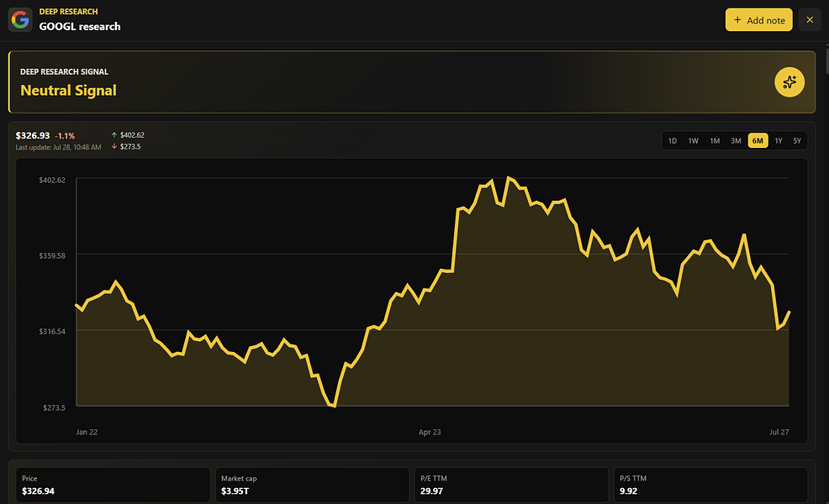Add a note with the Add note button
This screenshot has height=504, width=829.
758,19
